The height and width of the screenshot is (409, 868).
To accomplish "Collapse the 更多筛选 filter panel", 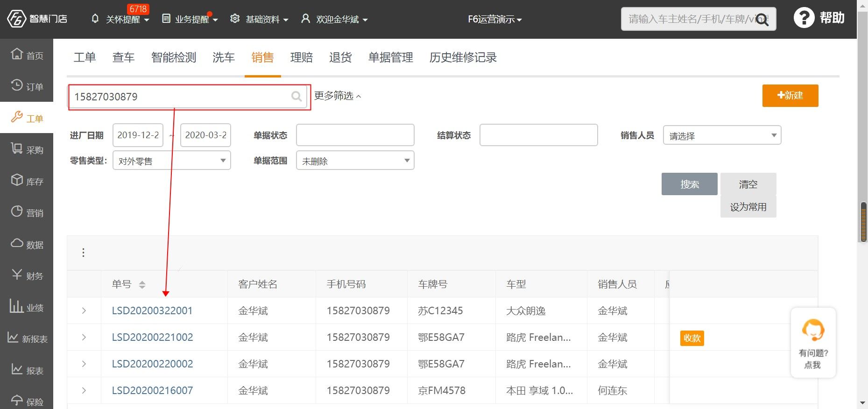I will [337, 96].
